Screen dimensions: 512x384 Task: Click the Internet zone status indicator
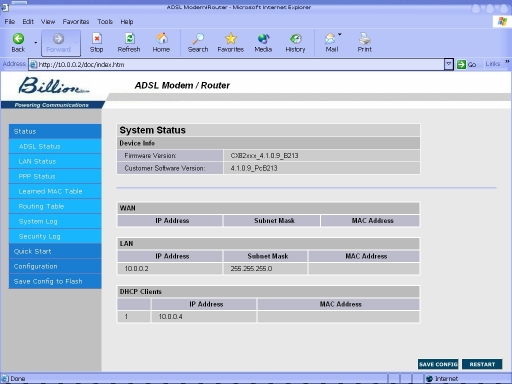pyautogui.click(x=442, y=379)
